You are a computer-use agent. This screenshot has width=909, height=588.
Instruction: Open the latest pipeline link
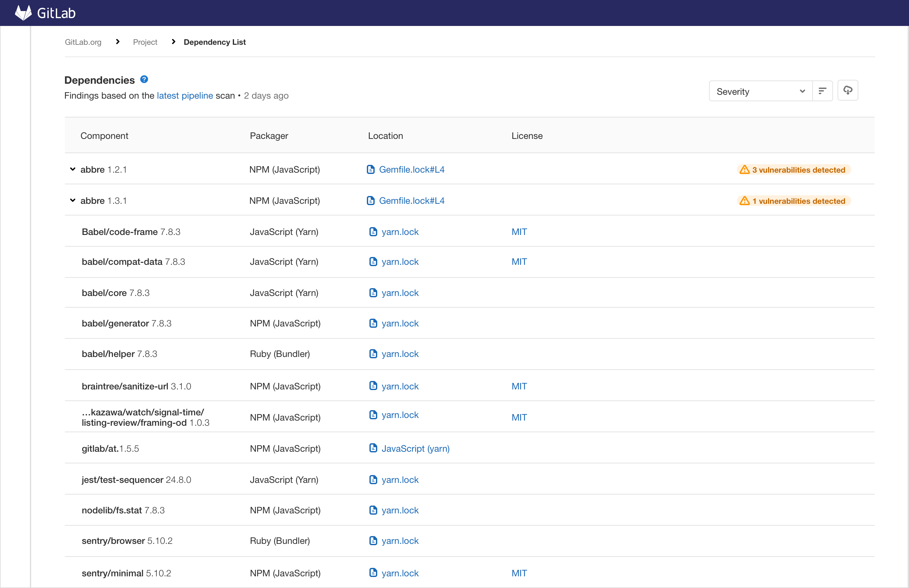click(x=184, y=95)
